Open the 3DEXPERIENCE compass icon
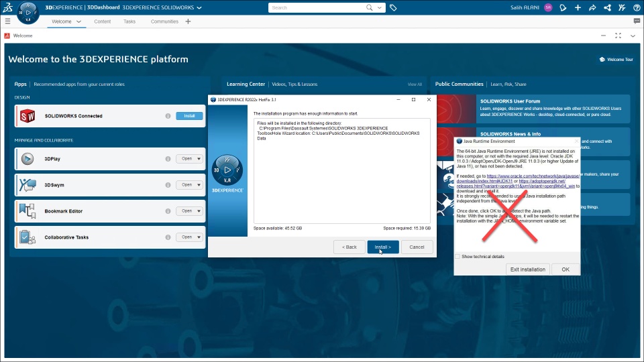644x362 pixels. tap(28, 13)
